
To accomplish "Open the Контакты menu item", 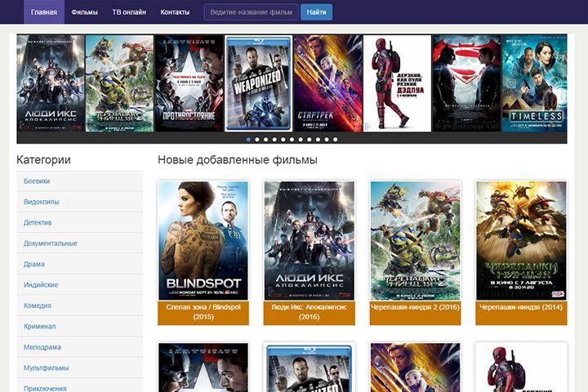I will coord(175,12).
